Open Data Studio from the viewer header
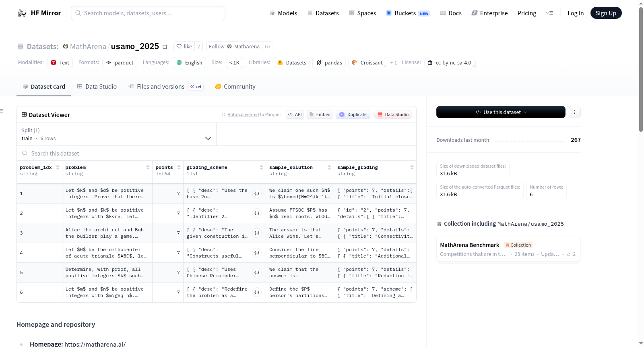Image resolution: width=644 pixels, height=347 pixels. click(x=393, y=114)
